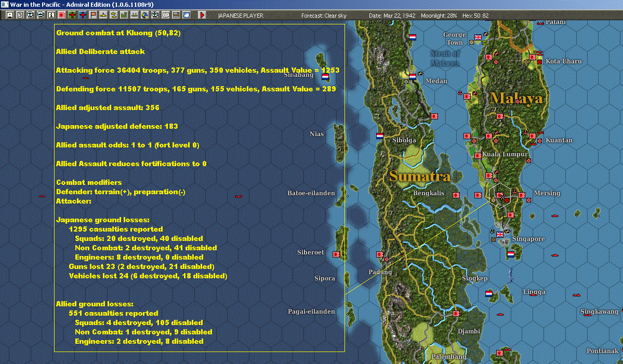Select the Japanese flag at Kuala Lumpur
The width and height of the screenshot is (623, 364).
478,156
